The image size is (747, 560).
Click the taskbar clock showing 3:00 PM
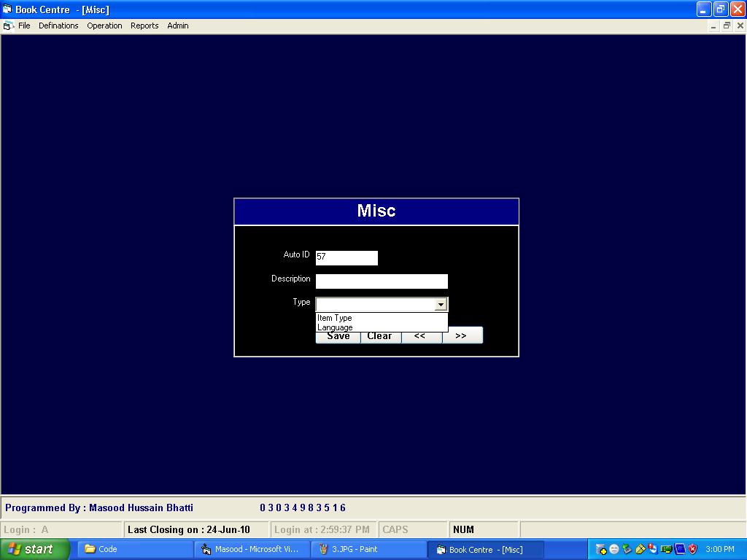coord(720,549)
